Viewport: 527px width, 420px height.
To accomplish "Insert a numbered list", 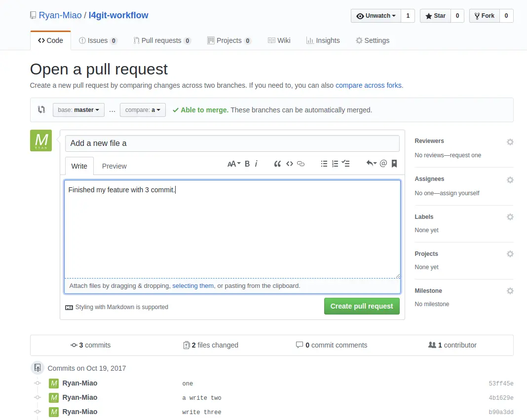I will (x=335, y=164).
